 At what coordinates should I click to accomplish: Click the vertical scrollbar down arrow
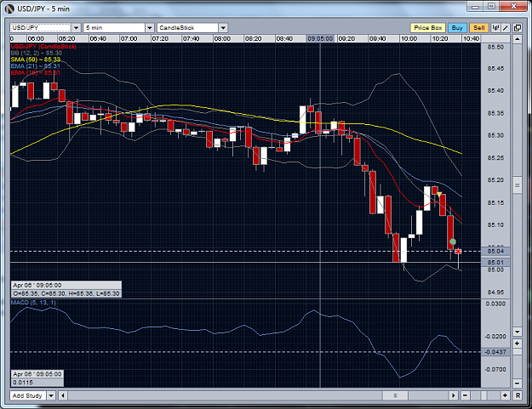[517, 332]
